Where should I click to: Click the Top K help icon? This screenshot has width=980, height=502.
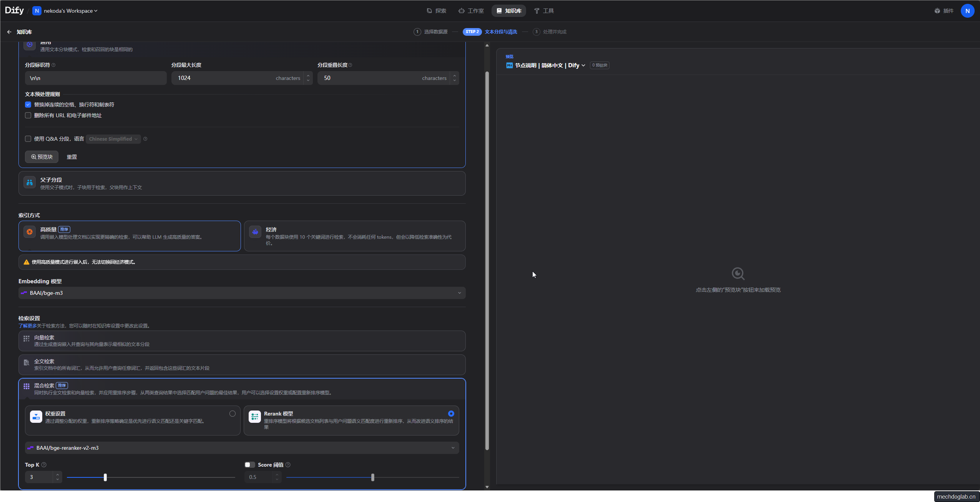click(44, 465)
